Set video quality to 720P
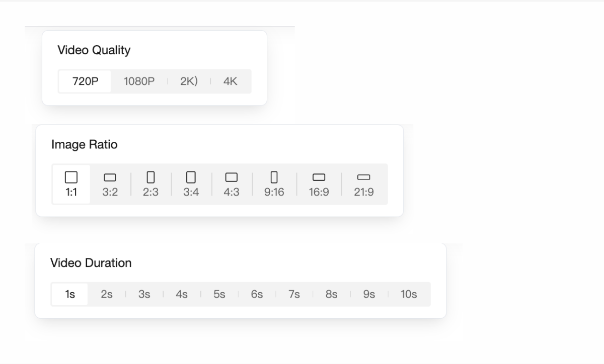This screenshot has width=604, height=364. coord(85,81)
